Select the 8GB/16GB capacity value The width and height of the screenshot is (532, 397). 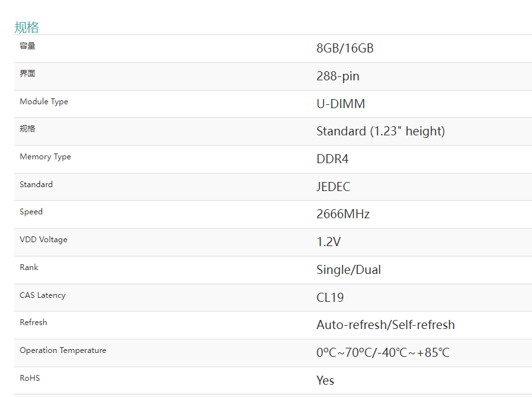pos(344,49)
